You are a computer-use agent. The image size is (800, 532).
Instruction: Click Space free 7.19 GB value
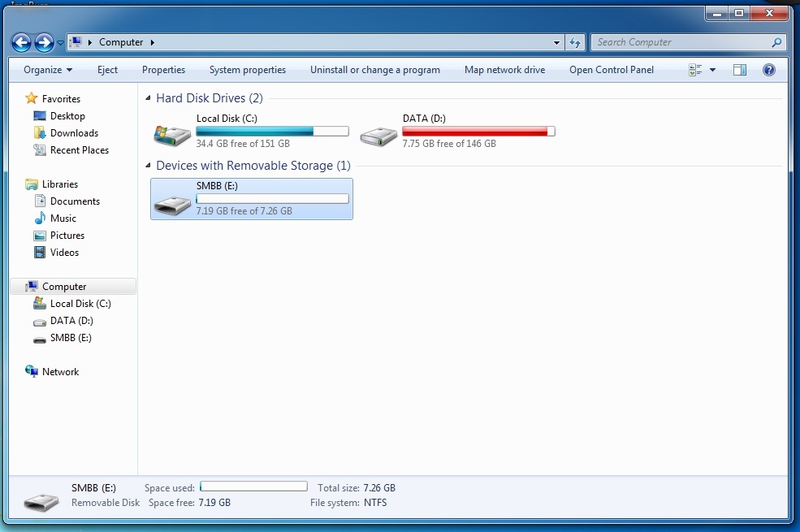click(x=214, y=503)
